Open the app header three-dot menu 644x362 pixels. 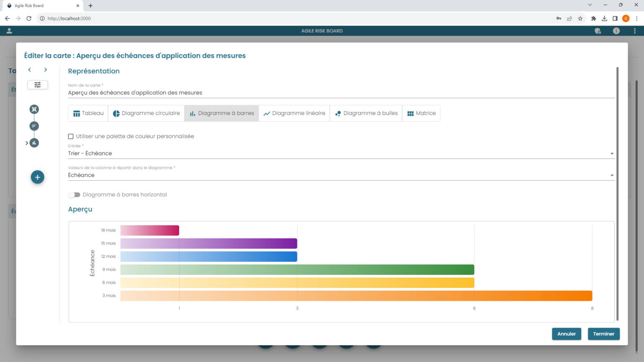[634, 31]
